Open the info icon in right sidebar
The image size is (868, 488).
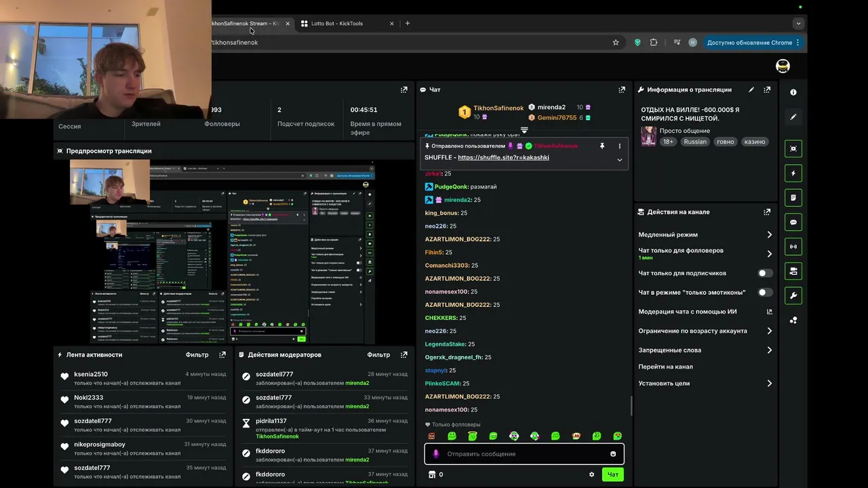[793, 92]
